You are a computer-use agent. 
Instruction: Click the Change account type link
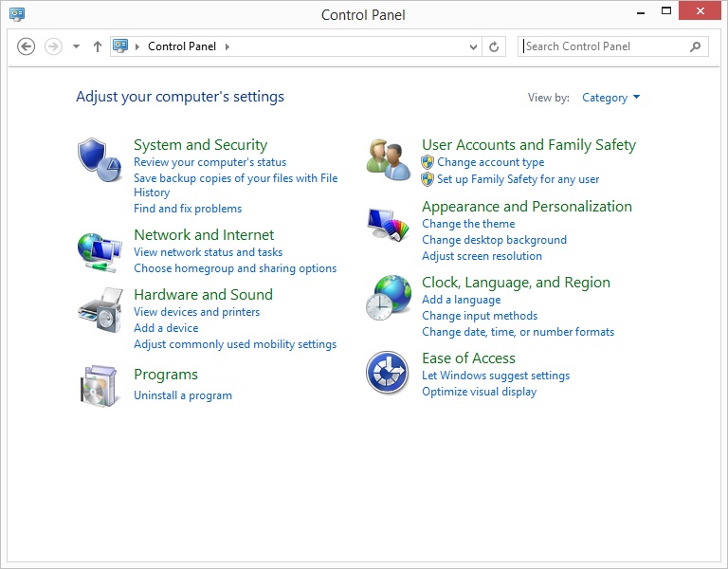490,162
